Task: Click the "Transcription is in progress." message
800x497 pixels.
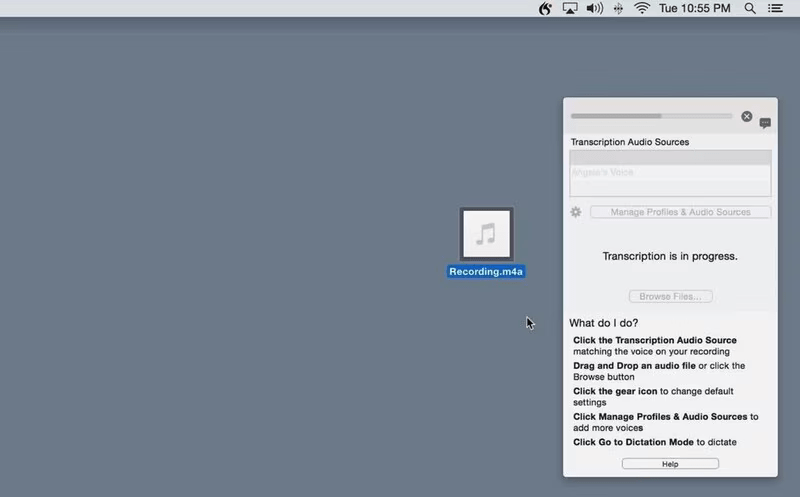Action: (x=670, y=256)
